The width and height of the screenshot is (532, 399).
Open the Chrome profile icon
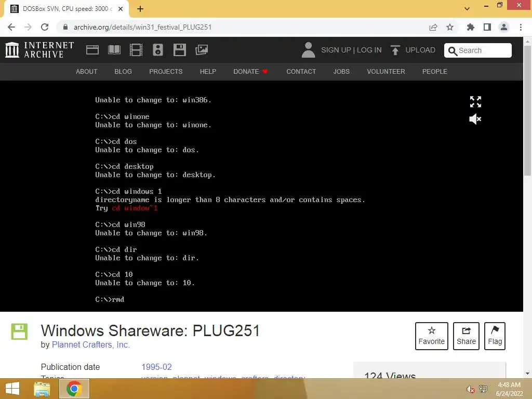504,27
